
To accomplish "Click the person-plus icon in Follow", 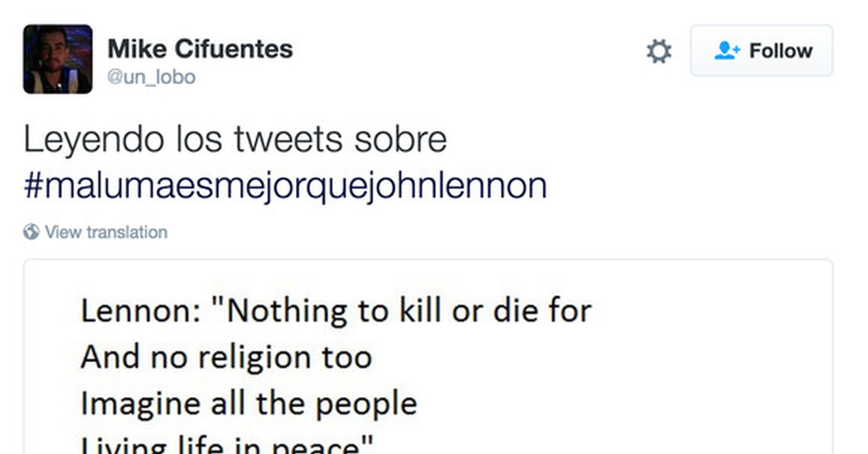I will 726,51.
